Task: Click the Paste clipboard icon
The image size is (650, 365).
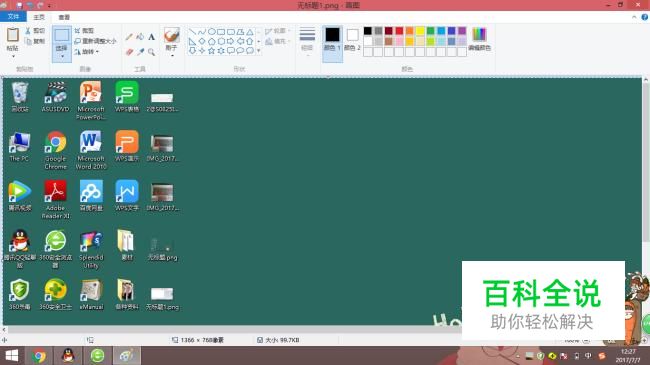Action: 13,35
